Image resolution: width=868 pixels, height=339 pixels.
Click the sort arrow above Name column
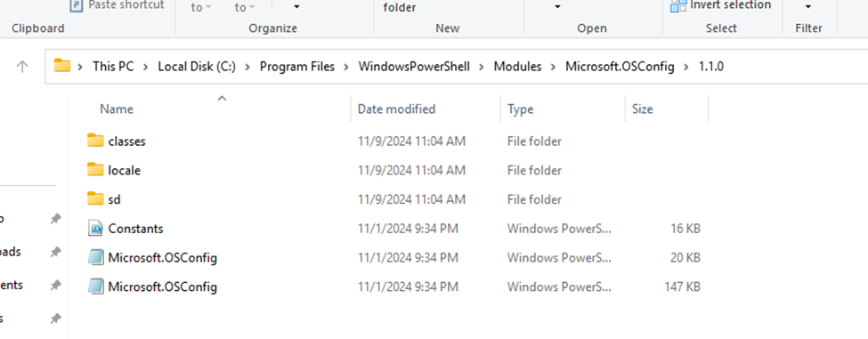222,99
